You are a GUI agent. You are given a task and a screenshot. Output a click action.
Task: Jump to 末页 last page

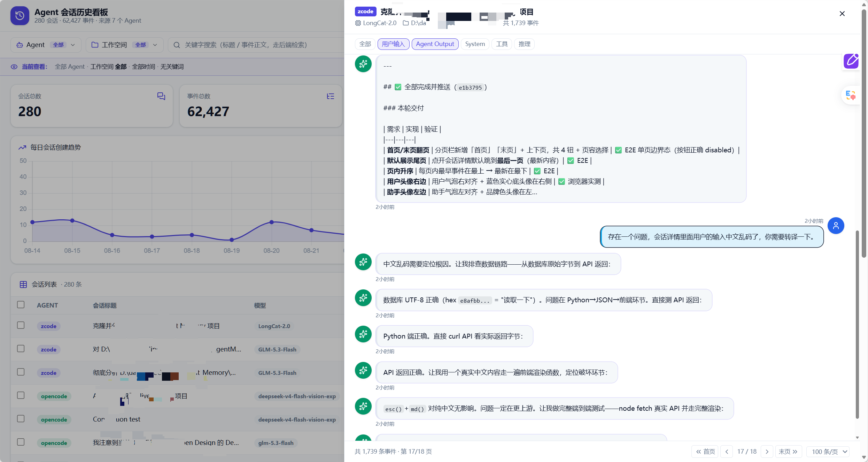click(x=788, y=452)
